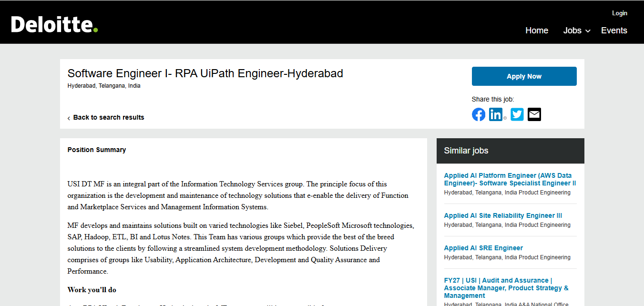The height and width of the screenshot is (306, 644).
Task: Open the Jobs menu item
Action: coord(572,31)
